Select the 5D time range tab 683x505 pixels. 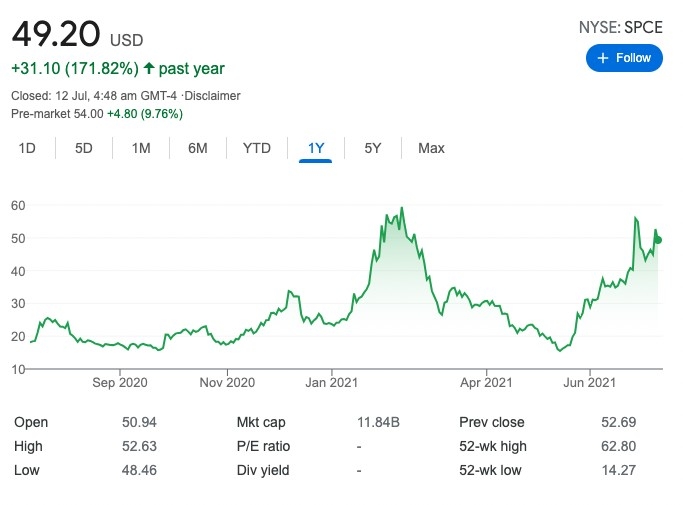[x=84, y=148]
